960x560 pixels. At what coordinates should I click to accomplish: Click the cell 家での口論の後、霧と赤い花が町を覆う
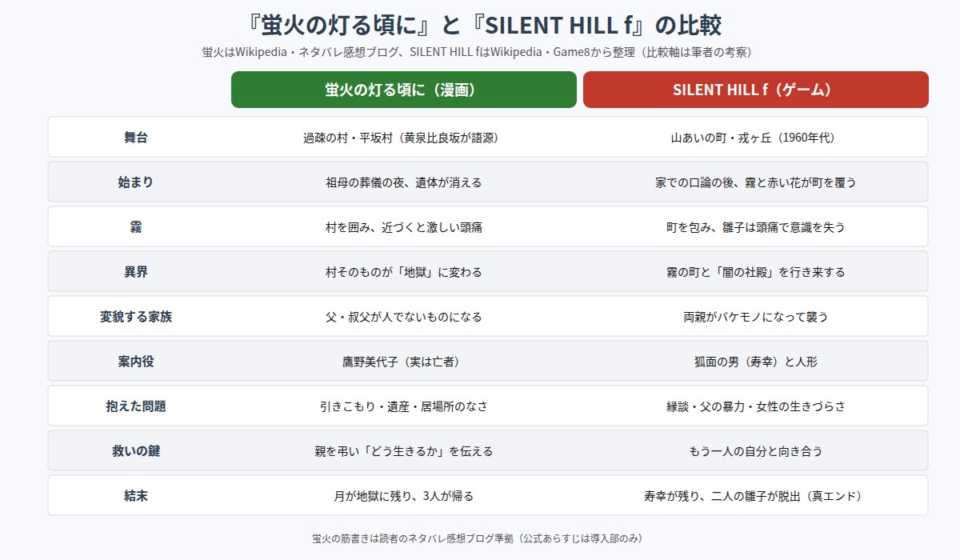(756, 182)
